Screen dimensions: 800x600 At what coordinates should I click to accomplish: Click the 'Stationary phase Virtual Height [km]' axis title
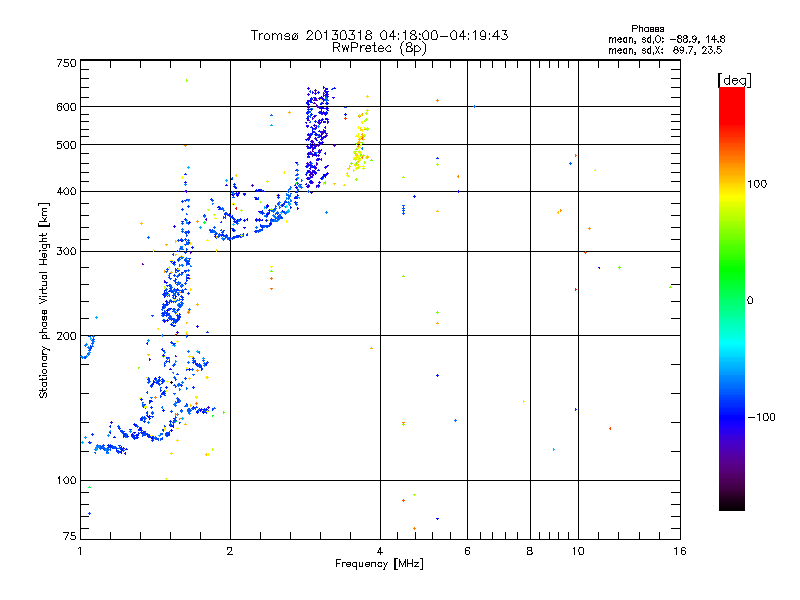click(44, 301)
